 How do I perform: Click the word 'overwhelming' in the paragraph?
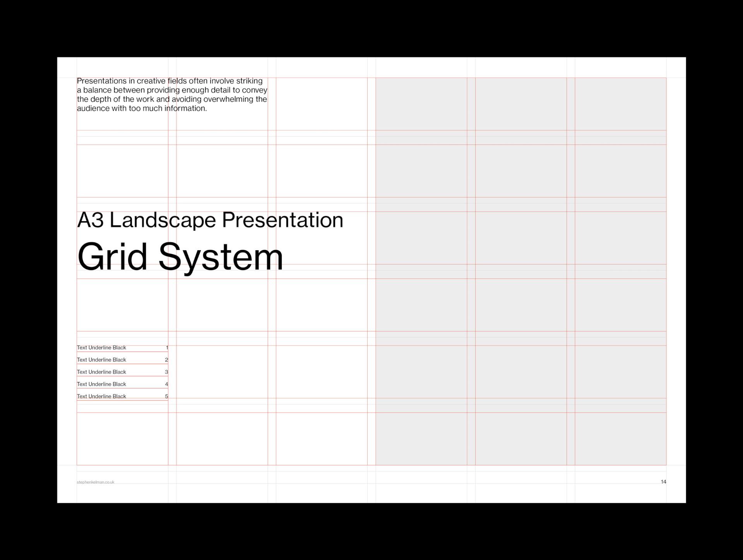229,99
